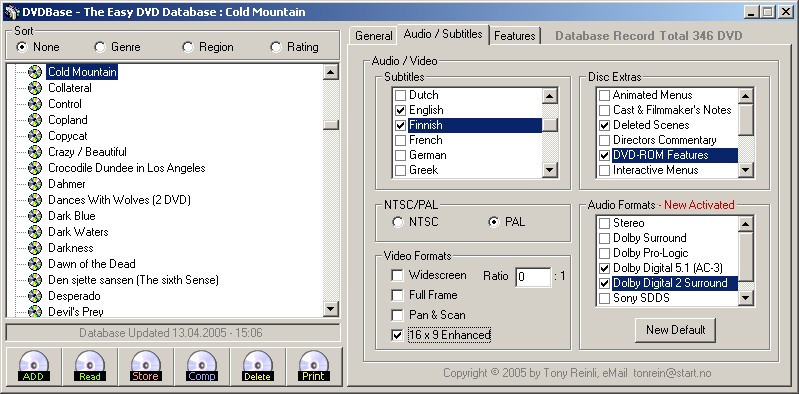Open the General tab
799x394 pixels.
point(374,36)
